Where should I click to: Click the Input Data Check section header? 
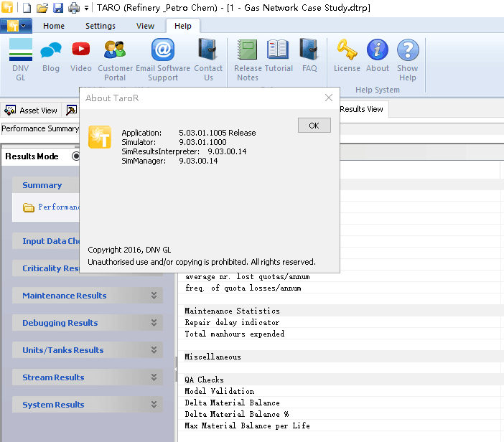coord(46,241)
